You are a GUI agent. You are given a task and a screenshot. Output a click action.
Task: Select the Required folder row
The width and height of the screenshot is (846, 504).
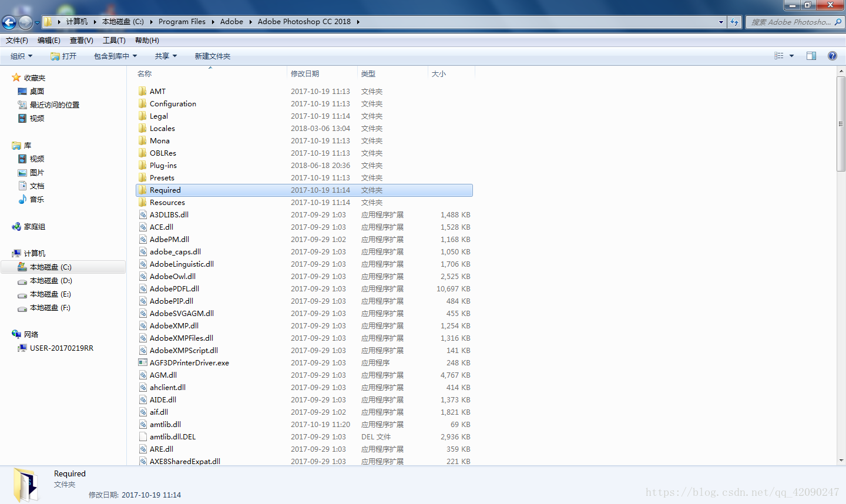click(x=304, y=190)
